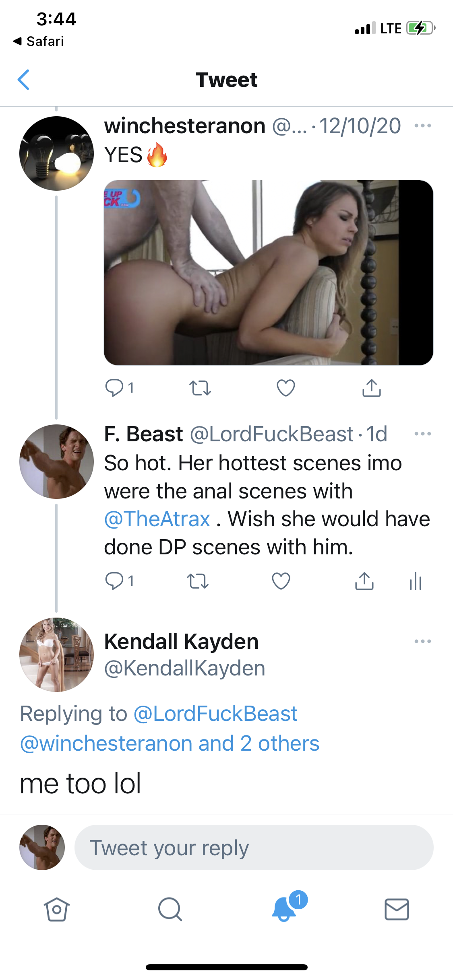453x980 pixels.
Task: Open the @TheAtrax mention link
Action: pos(157,519)
